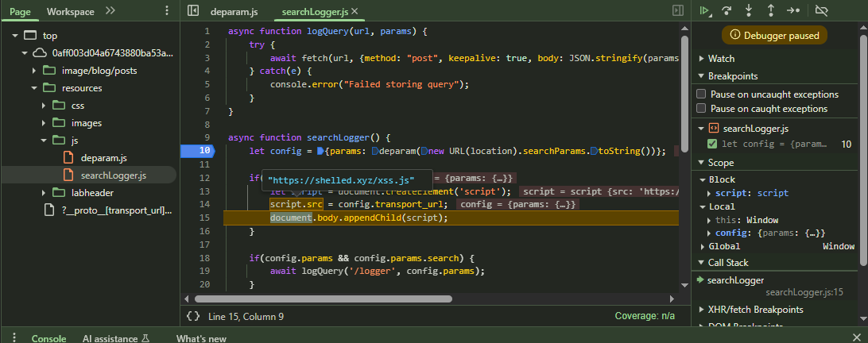Screen dimensions: 868x343
Task: Open the AI assistance tab
Action: 116,338
